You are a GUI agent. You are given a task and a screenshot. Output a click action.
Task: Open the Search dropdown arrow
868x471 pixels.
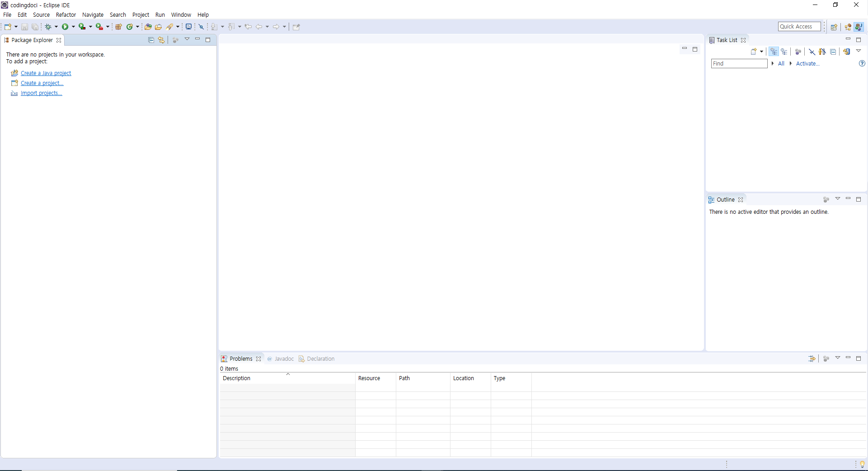point(178,27)
